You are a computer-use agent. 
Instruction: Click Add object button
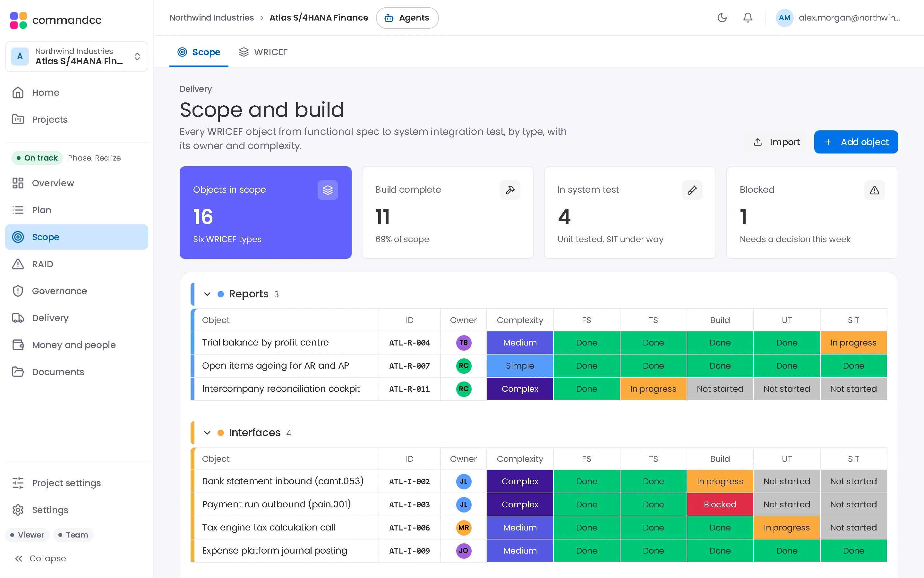click(x=856, y=142)
